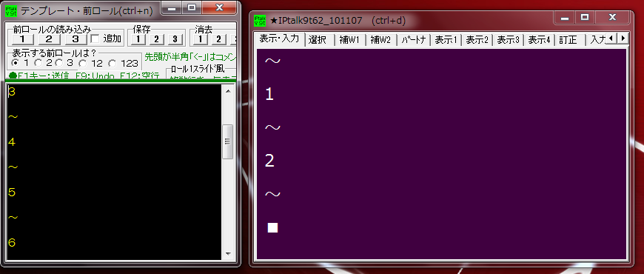Select radio option 12 for displayed pre-roll
This screenshot has height=274, width=644.
83,63
